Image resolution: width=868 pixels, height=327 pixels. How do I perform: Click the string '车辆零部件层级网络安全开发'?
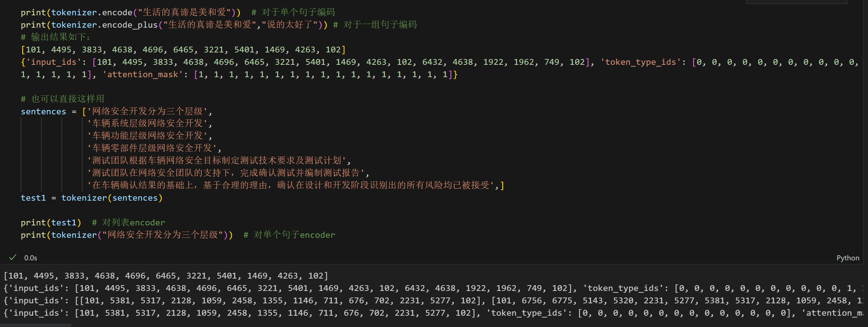click(x=152, y=148)
